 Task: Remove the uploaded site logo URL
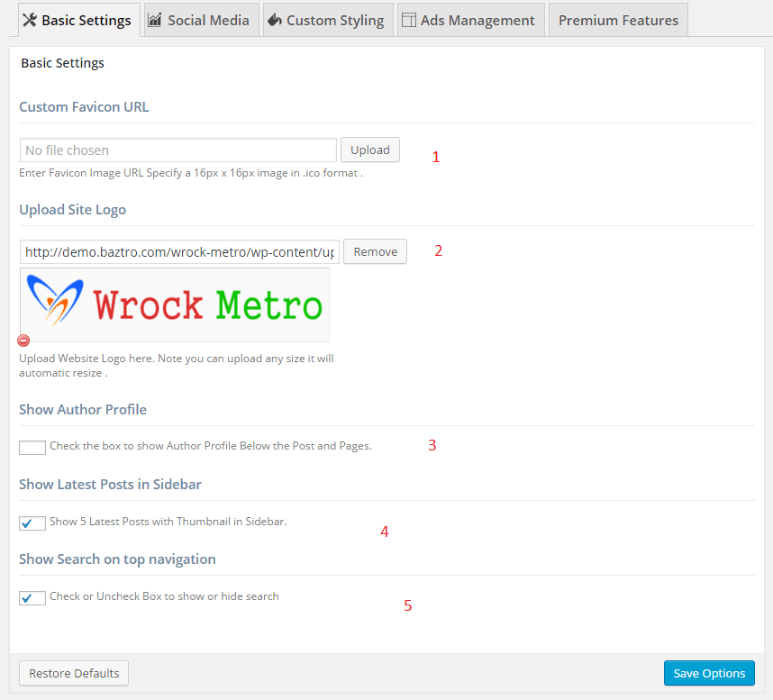point(375,251)
